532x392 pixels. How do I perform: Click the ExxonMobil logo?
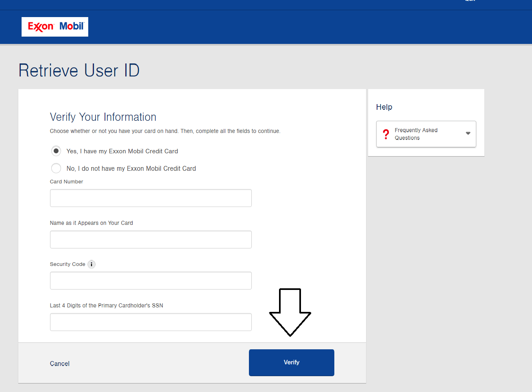coord(55,27)
